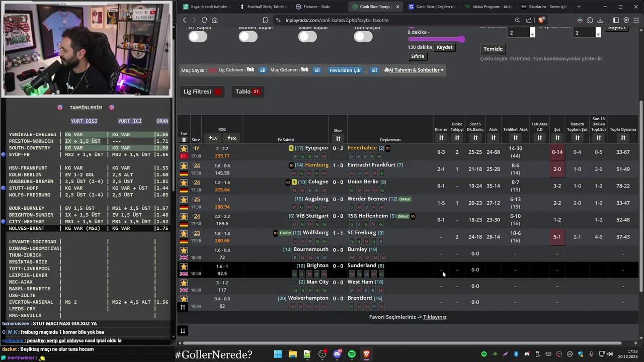Open browser downloads
The image size is (644, 362).
point(600,20)
